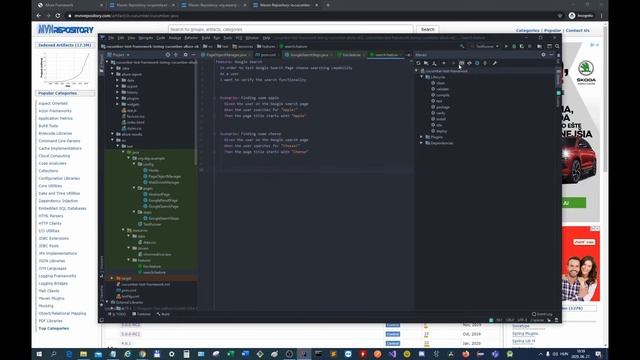Open the File menu

click(111, 38)
